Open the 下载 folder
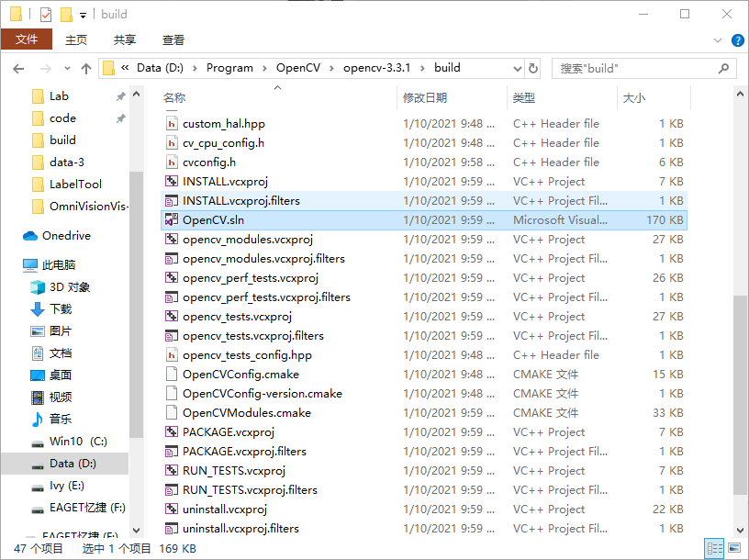Viewport: 749px width, 560px height. (61, 309)
